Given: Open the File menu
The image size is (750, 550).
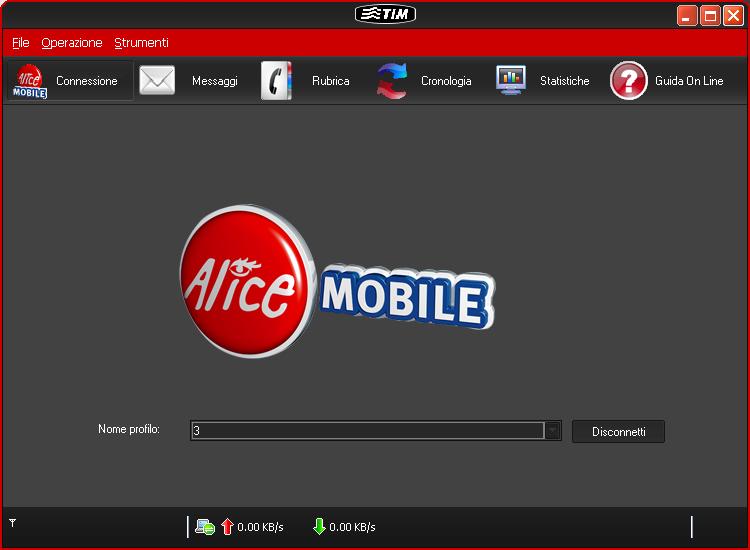Looking at the screenshot, I should click(21, 43).
